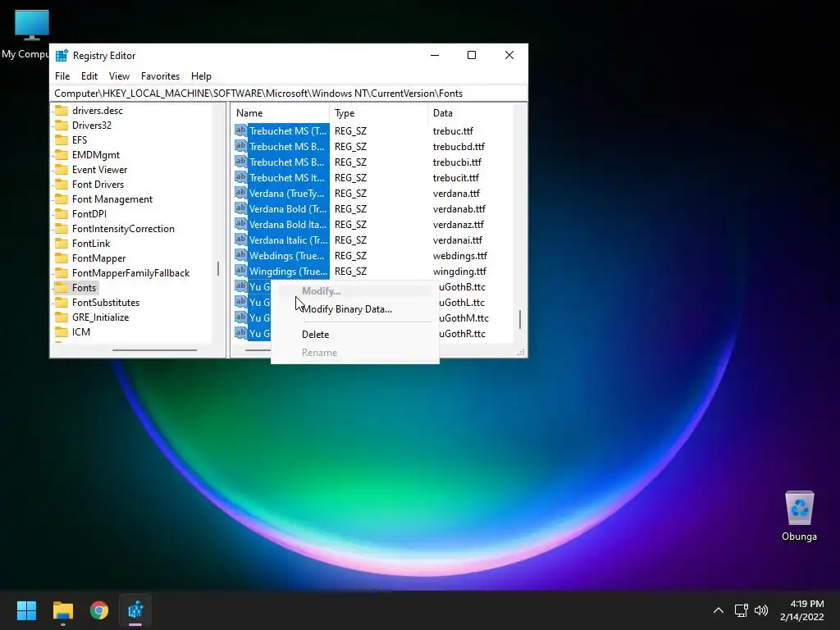Click the verdana.ttf data cell
840x630 pixels.
(x=456, y=194)
